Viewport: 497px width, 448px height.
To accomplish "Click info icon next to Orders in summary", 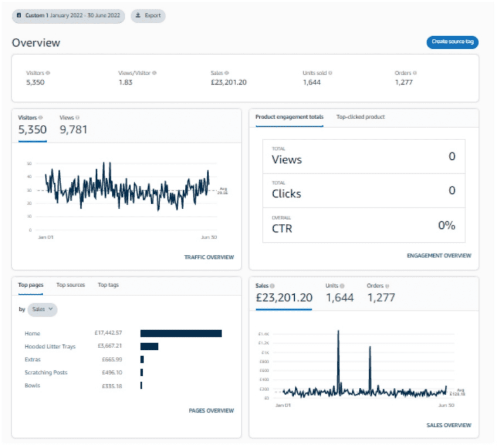I will (x=415, y=73).
